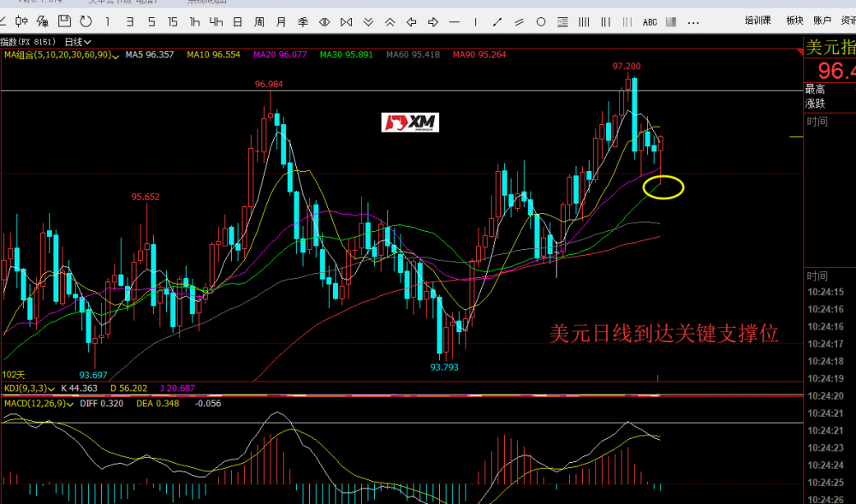Screen dimensions: 856x504
Task: Click the 10:24:20 time row
Action: [x=825, y=396]
